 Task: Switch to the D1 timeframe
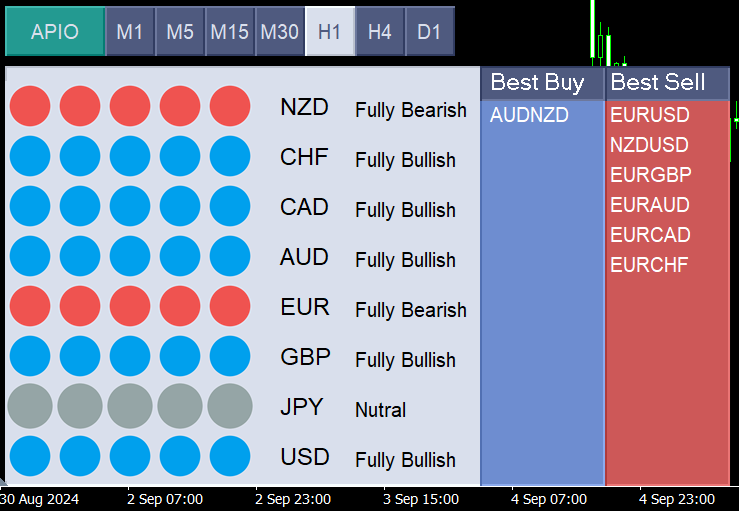pyautogui.click(x=429, y=31)
